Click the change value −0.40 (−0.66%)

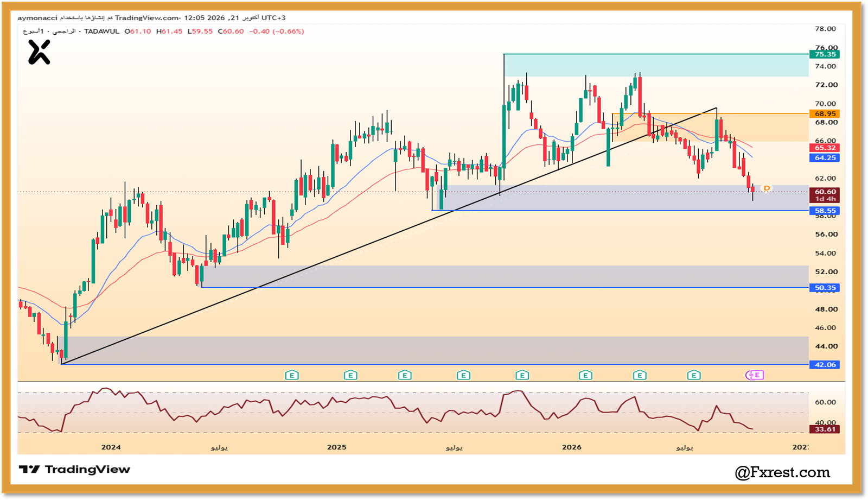pyautogui.click(x=276, y=31)
